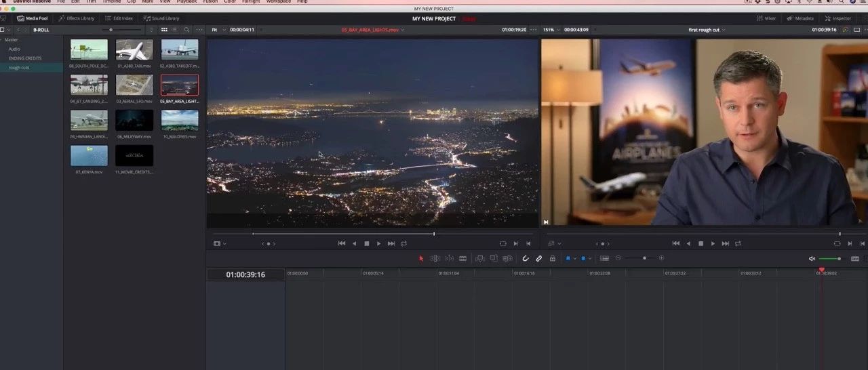Open media pool search
The height and width of the screenshot is (370, 868).
pyautogui.click(x=187, y=30)
